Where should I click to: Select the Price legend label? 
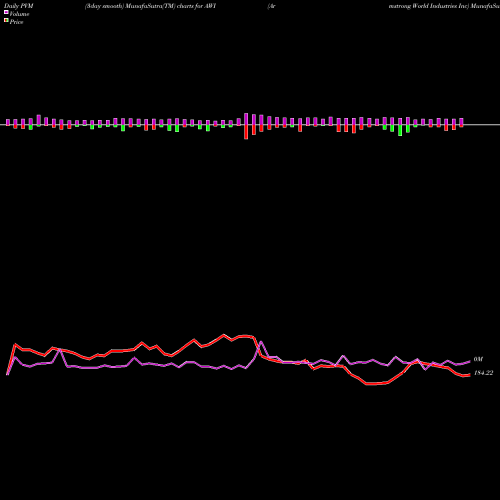click(16, 22)
